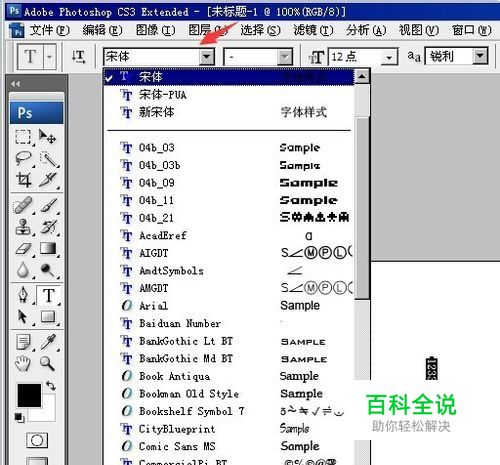This screenshot has width=500, height=465.
Task: Choose 宋体-PUA from font list
Action: 228,95
